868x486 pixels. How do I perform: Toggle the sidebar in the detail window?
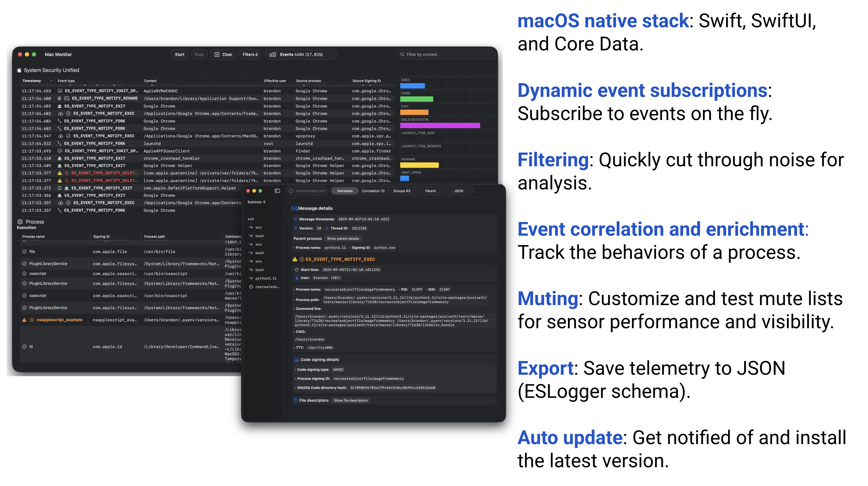pos(277,190)
